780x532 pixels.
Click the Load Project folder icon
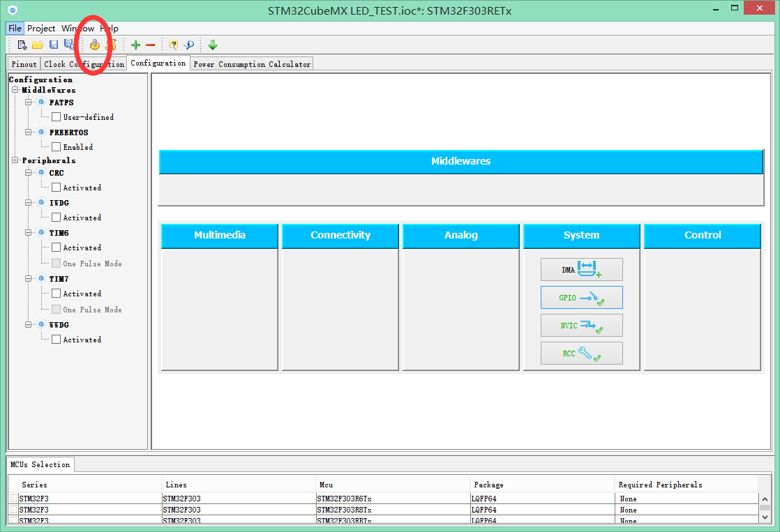pos(37,45)
